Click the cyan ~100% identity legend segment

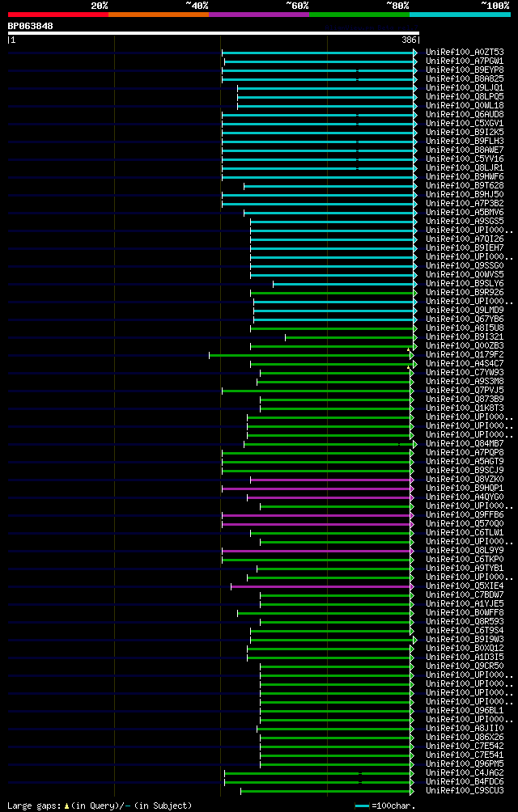(x=460, y=15)
